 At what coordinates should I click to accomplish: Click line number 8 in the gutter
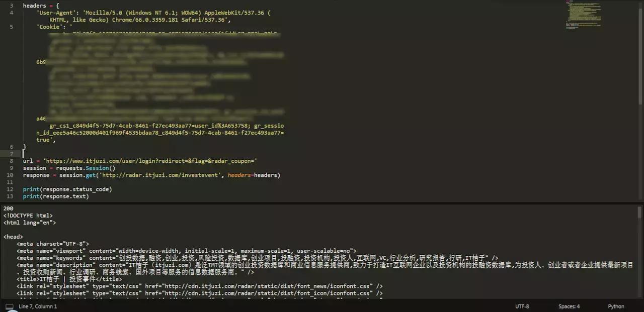[x=11, y=161]
